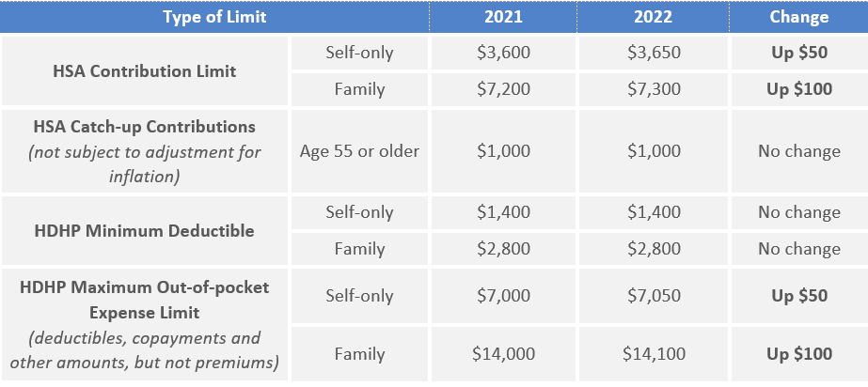
Task: Click the $7,300 value cell
Action: pos(654,89)
